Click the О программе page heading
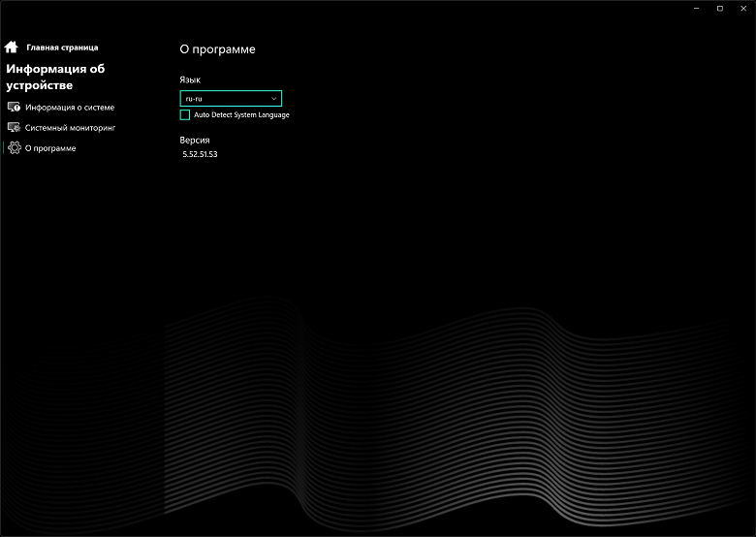756x537 pixels. click(217, 48)
